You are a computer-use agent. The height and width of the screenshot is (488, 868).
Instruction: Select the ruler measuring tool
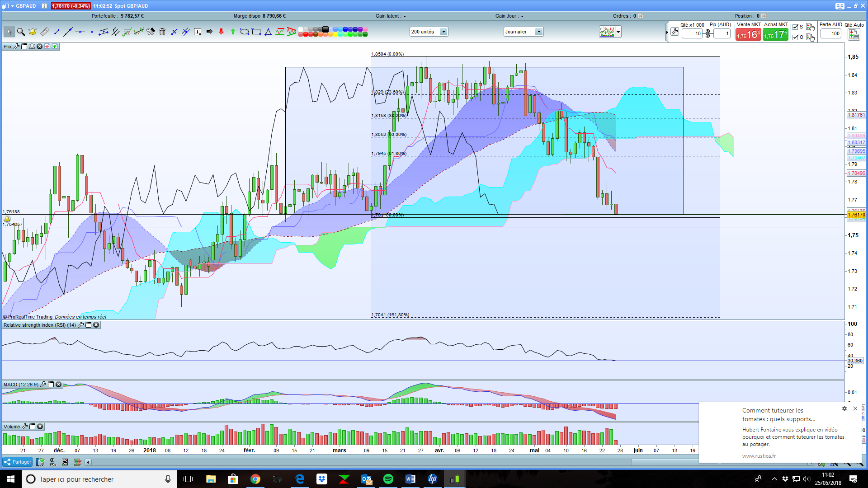[x=44, y=32]
